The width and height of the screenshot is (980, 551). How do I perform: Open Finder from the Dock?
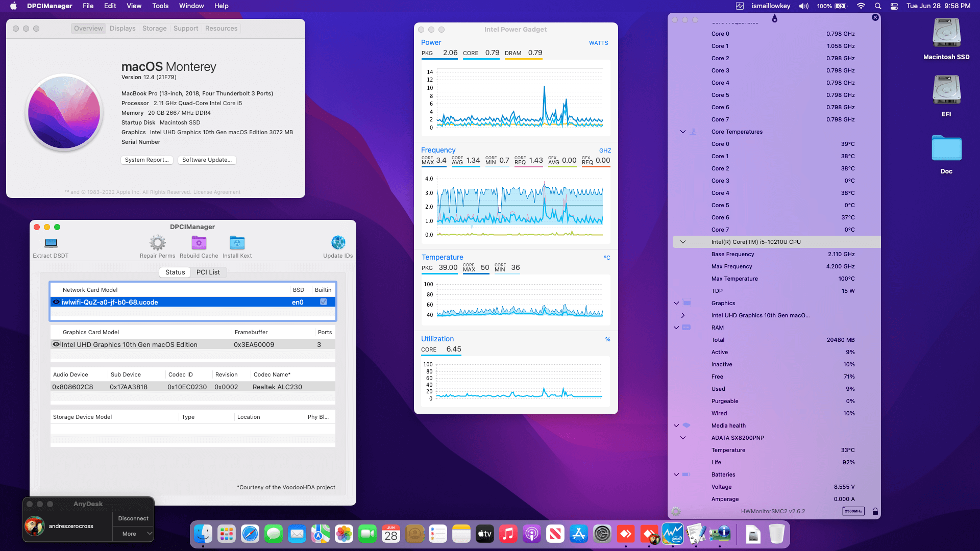[x=203, y=534]
